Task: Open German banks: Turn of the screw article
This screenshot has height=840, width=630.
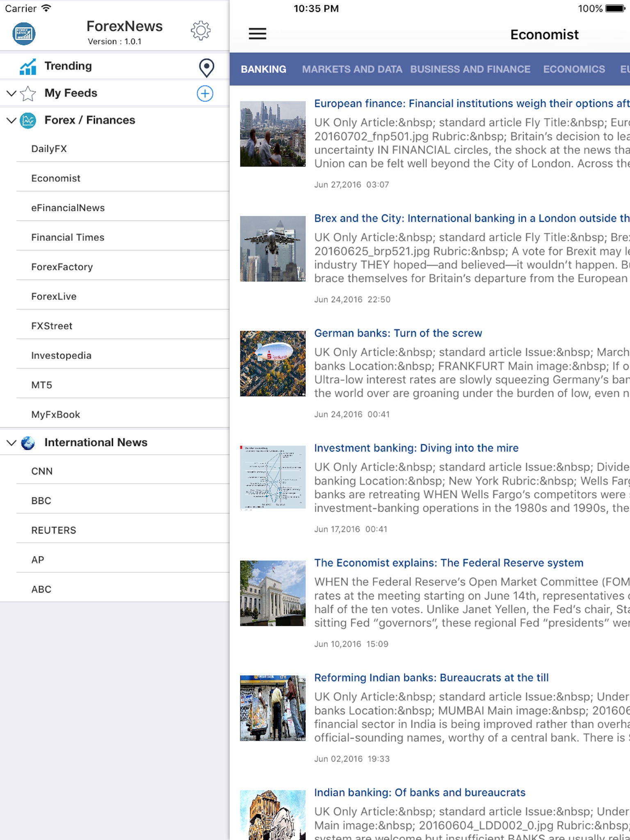Action: pos(398,333)
